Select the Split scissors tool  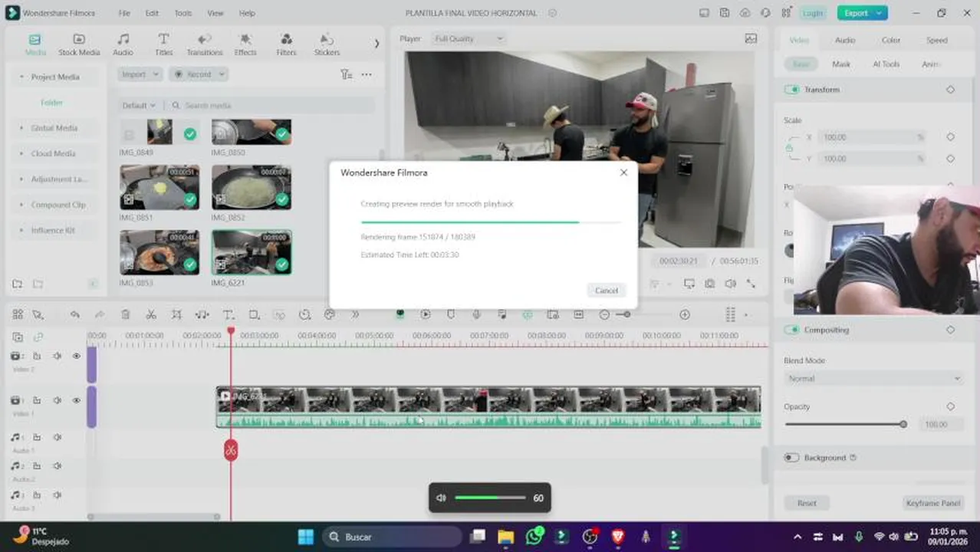tap(151, 315)
